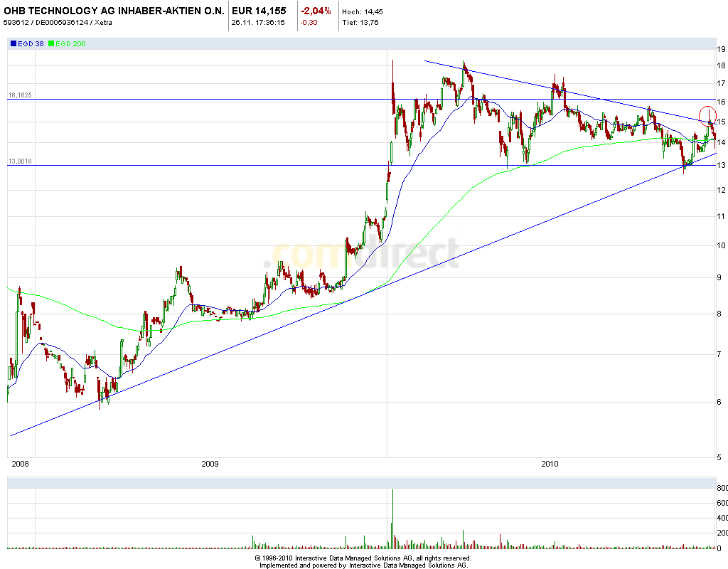Select the red circle annotation on the chart

click(708, 115)
